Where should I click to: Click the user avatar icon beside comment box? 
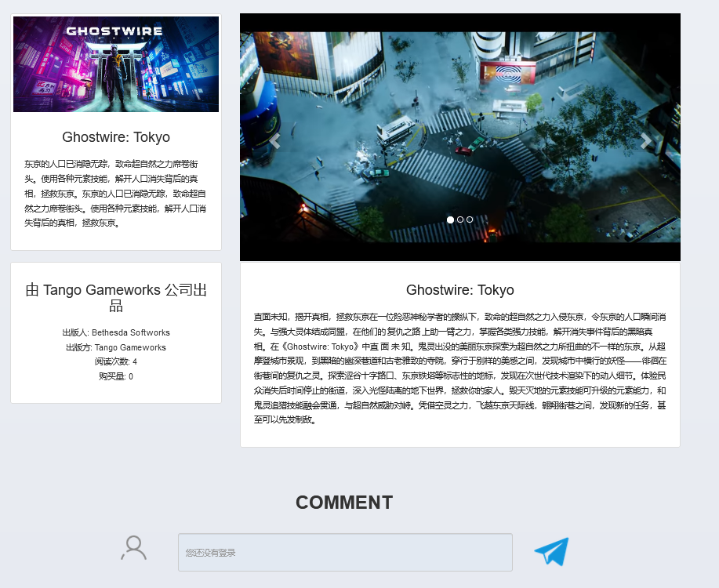point(134,548)
